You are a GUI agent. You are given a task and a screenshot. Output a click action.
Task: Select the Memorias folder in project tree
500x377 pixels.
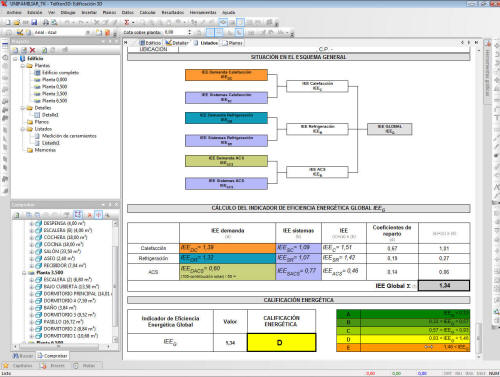[x=45, y=150]
